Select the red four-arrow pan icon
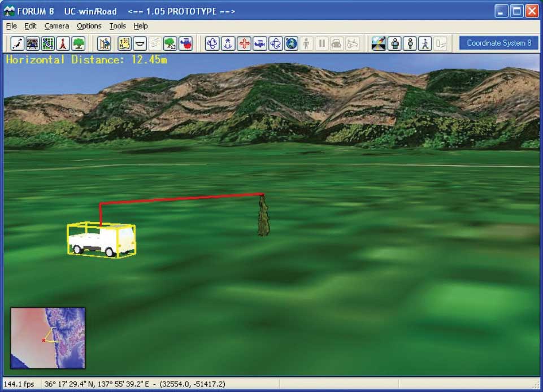Image resolution: width=543 pixels, height=392 pixels. (x=244, y=43)
